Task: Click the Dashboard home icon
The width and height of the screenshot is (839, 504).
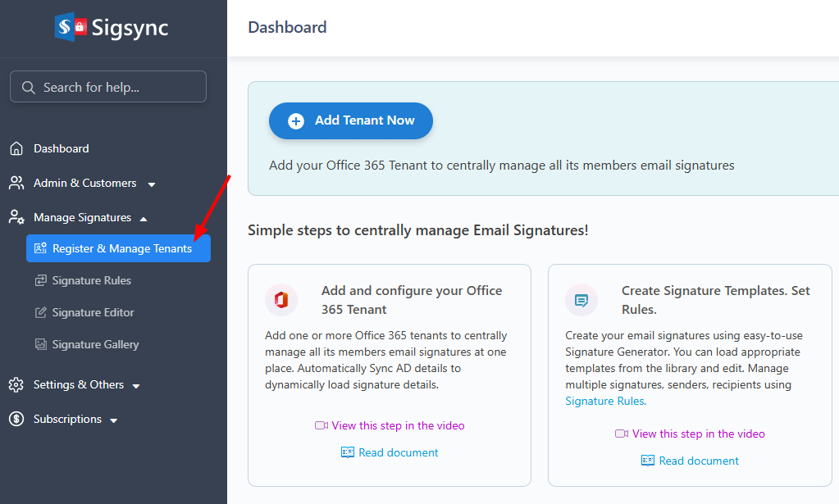Action: click(16, 148)
